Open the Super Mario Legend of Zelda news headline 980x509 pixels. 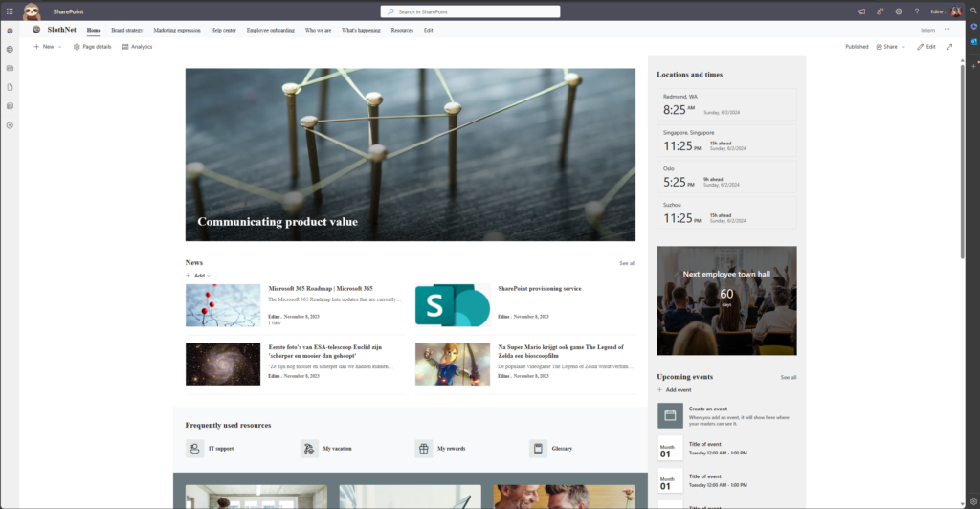click(561, 351)
